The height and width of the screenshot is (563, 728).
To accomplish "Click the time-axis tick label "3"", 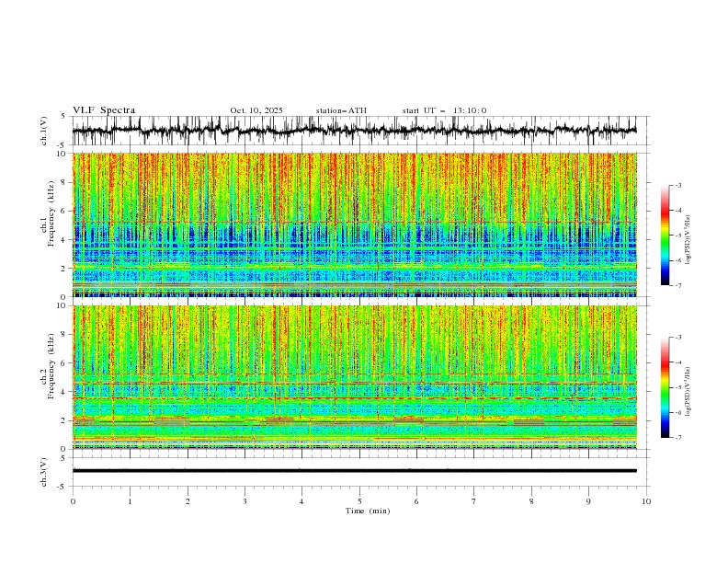I will pos(245,501).
